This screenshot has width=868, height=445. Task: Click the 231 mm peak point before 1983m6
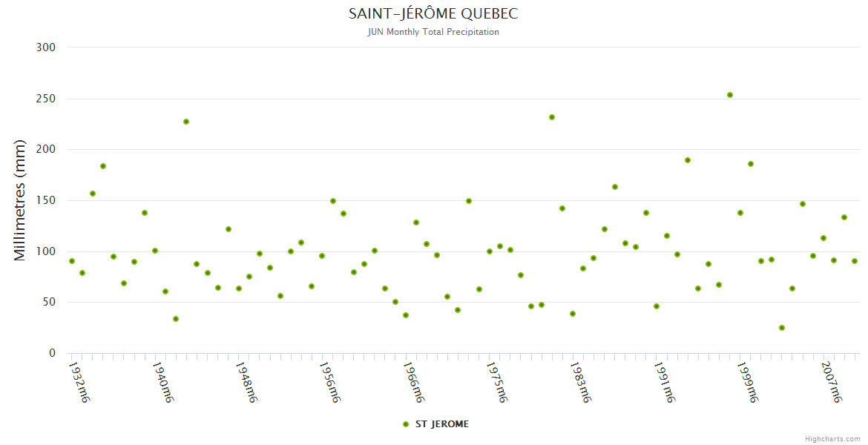[x=552, y=117]
